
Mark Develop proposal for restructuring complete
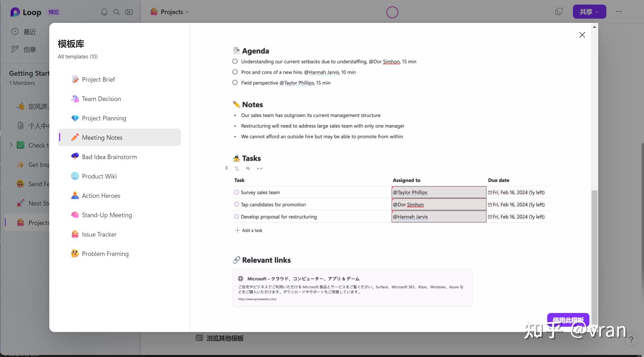236,217
